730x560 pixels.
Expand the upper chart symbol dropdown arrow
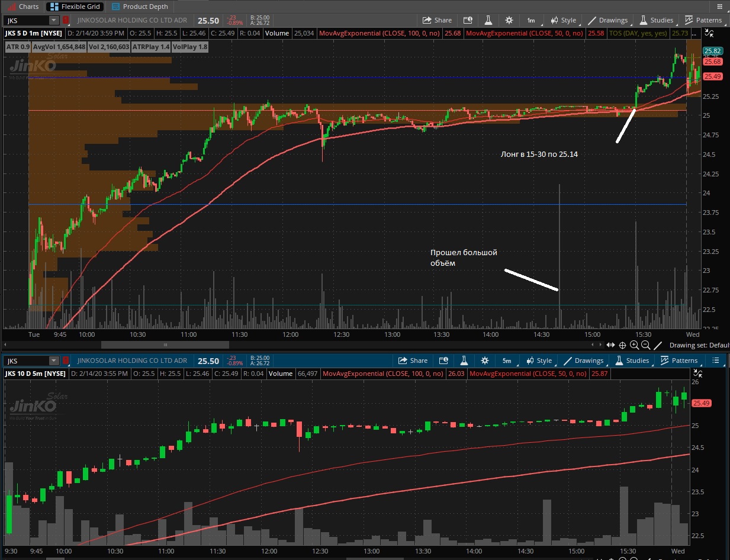54,20
